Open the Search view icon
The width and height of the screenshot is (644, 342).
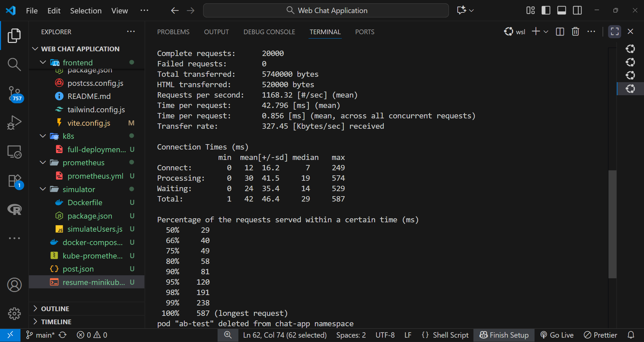14,64
